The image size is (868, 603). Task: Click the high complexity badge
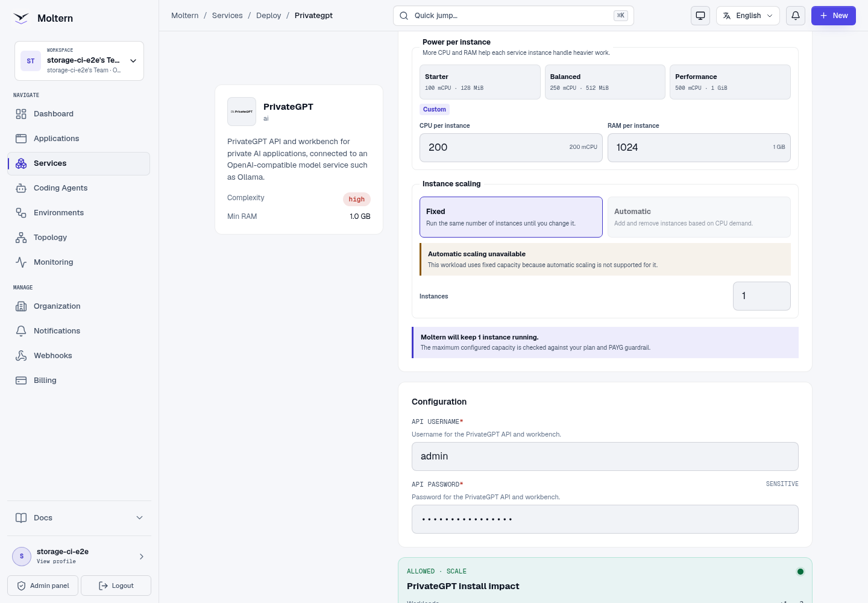357,200
